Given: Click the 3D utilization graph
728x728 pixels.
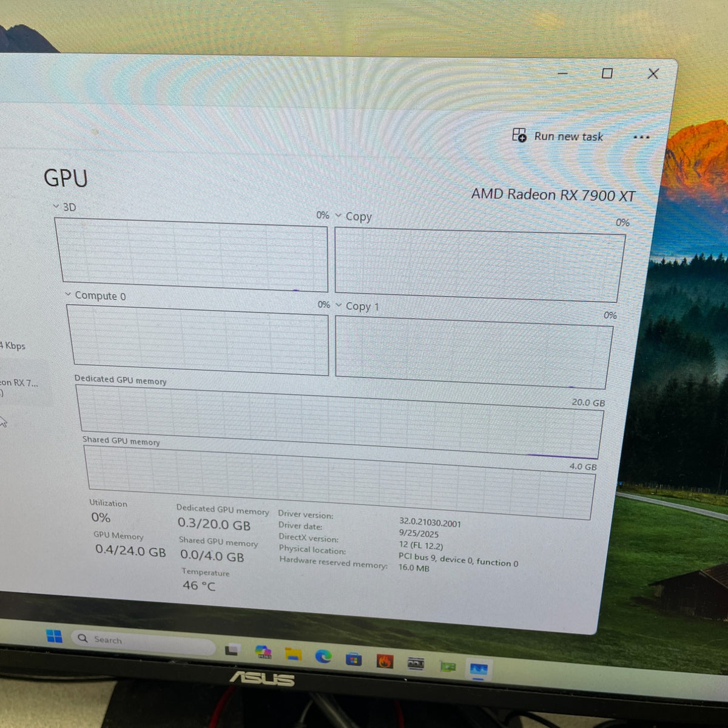Looking at the screenshot, I should 192,255.
